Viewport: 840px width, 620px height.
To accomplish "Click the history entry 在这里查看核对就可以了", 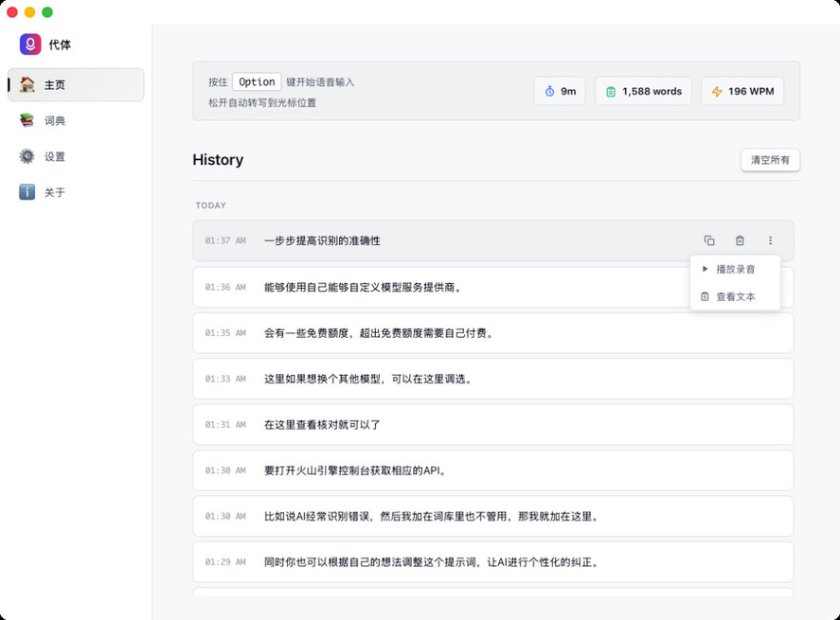I will (x=492, y=425).
